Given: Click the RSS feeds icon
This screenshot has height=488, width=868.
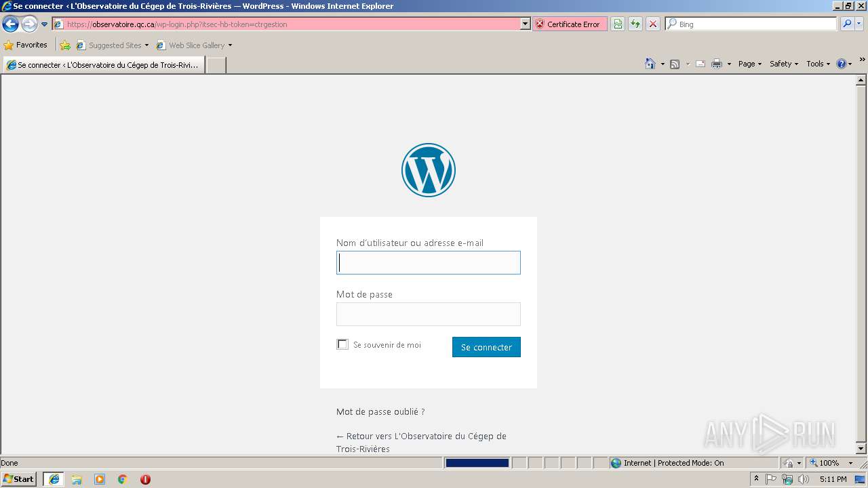Looking at the screenshot, I should (675, 64).
